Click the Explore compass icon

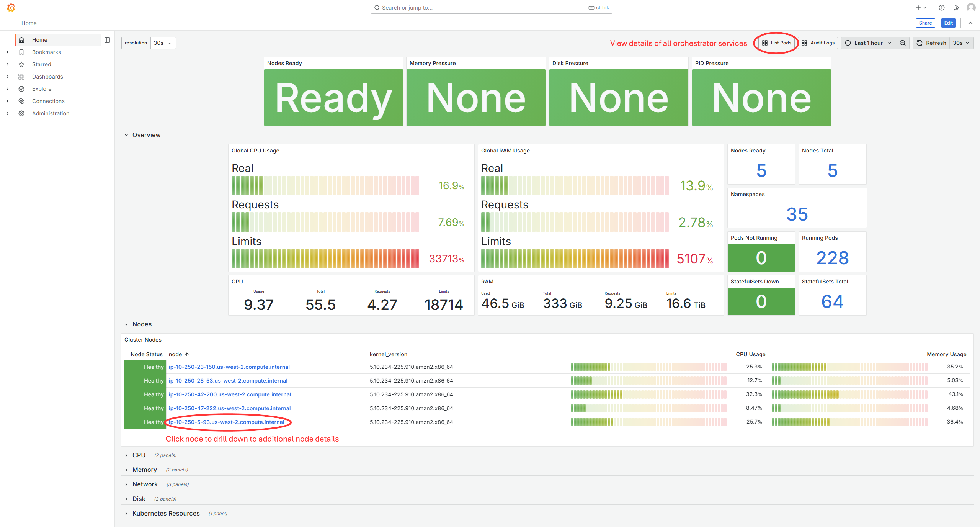pyautogui.click(x=21, y=89)
